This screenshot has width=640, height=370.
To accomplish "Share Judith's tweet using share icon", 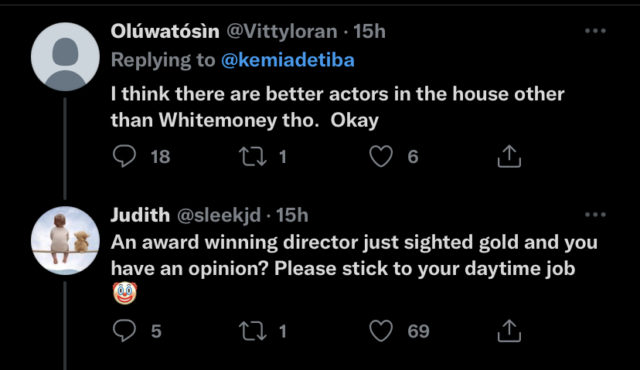I will click(x=509, y=330).
